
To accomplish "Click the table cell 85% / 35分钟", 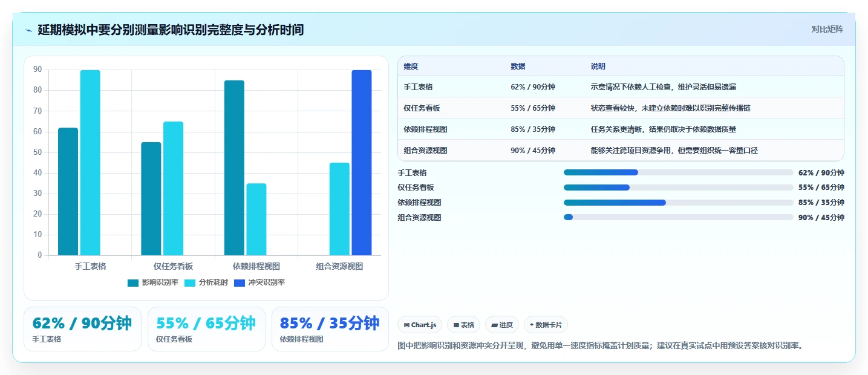I will click(533, 129).
